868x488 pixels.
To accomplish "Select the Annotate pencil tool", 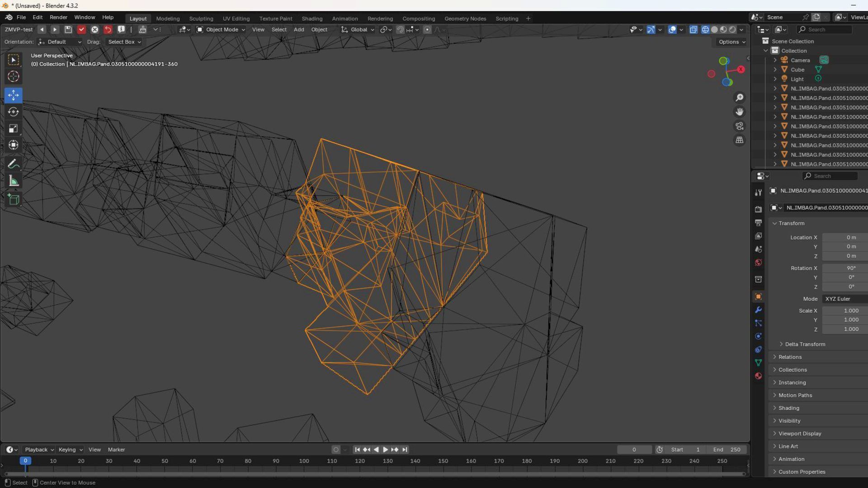I will tap(13, 164).
